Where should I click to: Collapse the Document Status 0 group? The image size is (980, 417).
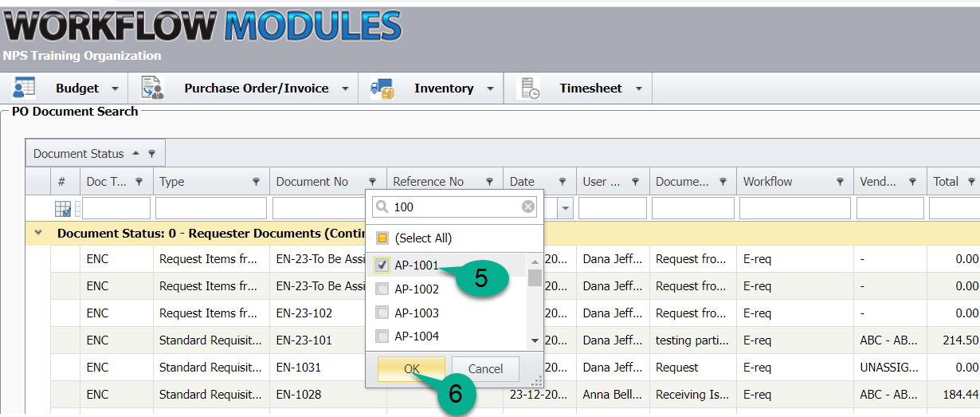37,234
